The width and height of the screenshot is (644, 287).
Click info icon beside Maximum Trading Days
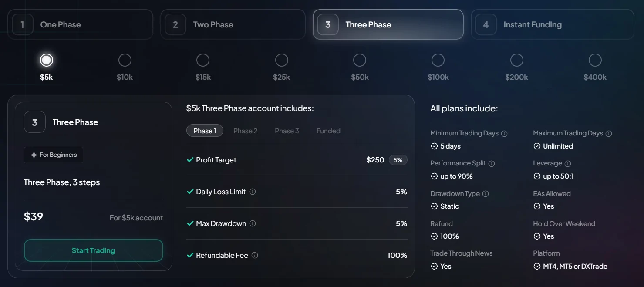point(609,134)
